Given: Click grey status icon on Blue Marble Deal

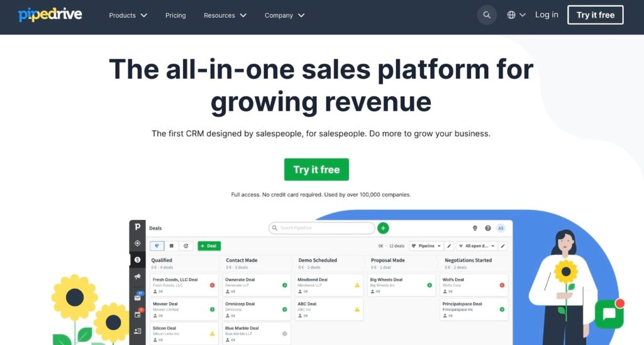Looking at the screenshot, I should pos(285,334).
